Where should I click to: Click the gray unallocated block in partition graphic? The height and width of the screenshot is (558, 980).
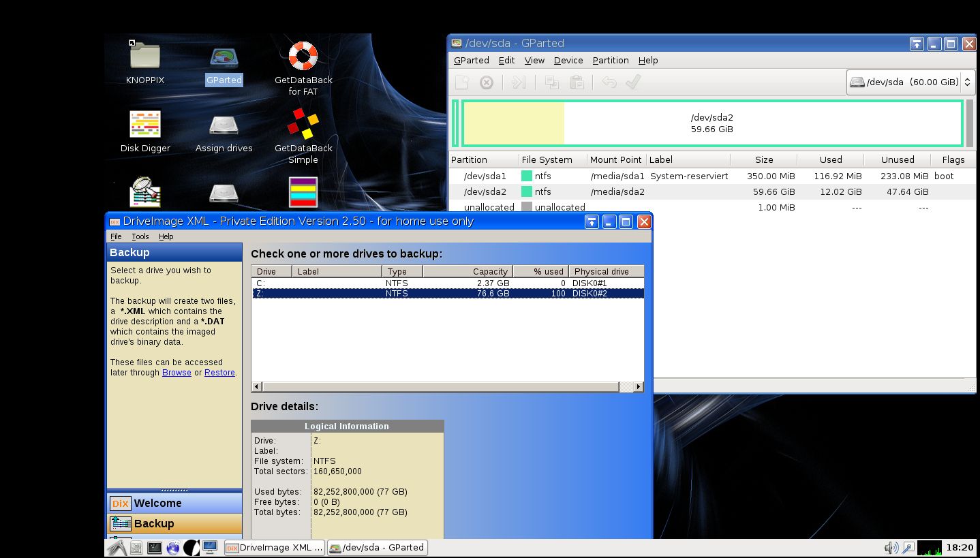(969, 123)
